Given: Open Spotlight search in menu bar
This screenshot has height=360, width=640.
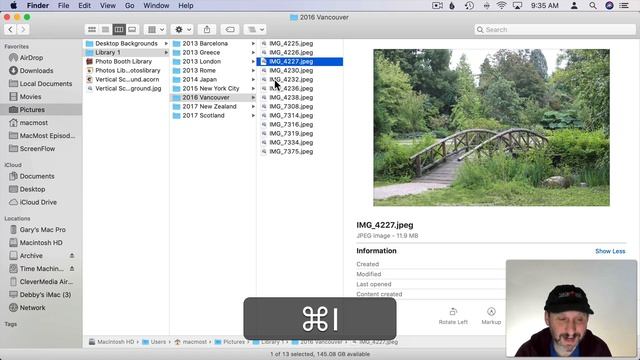Looking at the screenshot, I should [593, 6].
